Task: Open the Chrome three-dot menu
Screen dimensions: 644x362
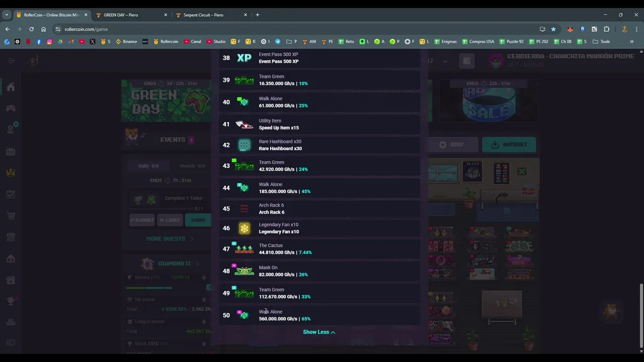Action: pyautogui.click(x=636, y=29)
